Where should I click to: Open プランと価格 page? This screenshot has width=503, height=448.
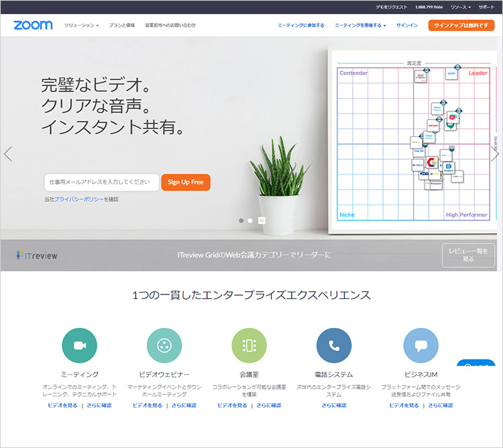(x=121, y=25)
